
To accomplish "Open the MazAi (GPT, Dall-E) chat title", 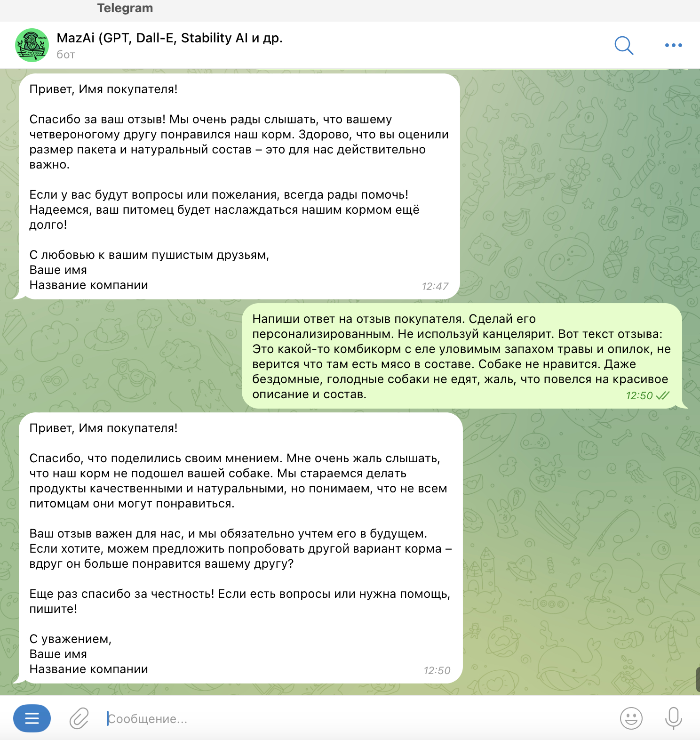I will point(169,38).
